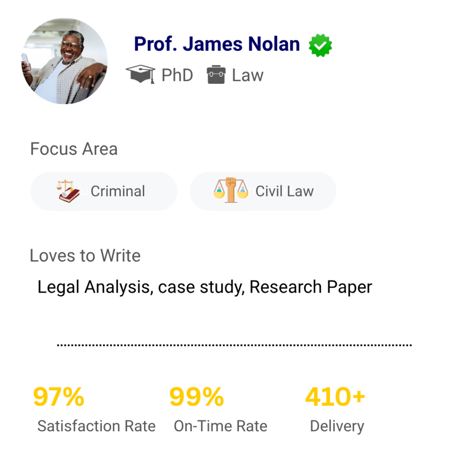Select the Civil Law focus area chip

click(263, 191)
